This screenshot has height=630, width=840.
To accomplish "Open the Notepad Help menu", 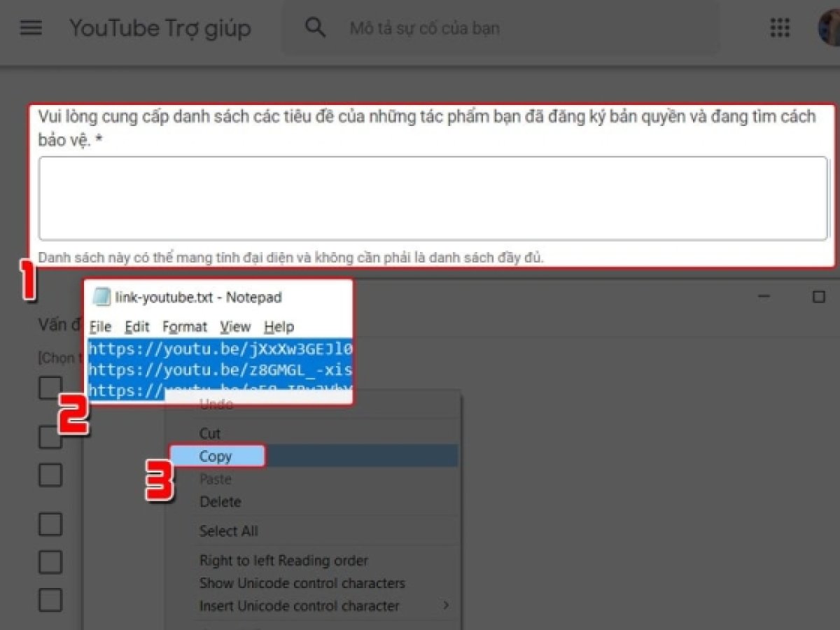I will coord(279,327).
